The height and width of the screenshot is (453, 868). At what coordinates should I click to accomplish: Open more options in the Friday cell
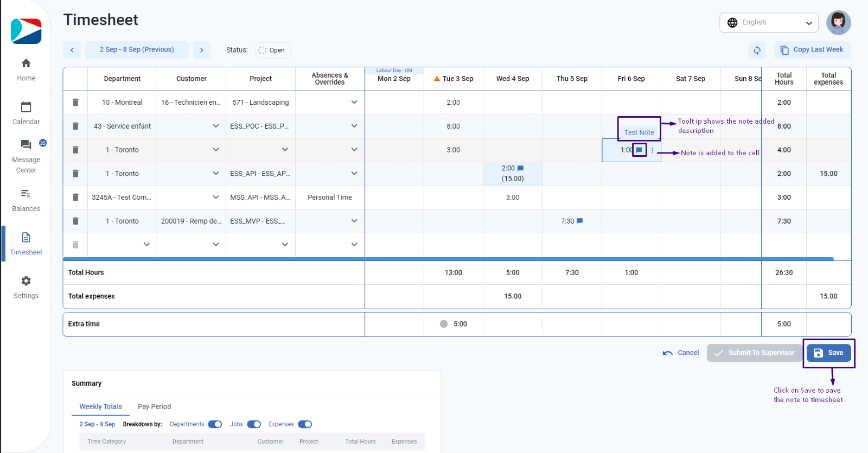(652, 150)
